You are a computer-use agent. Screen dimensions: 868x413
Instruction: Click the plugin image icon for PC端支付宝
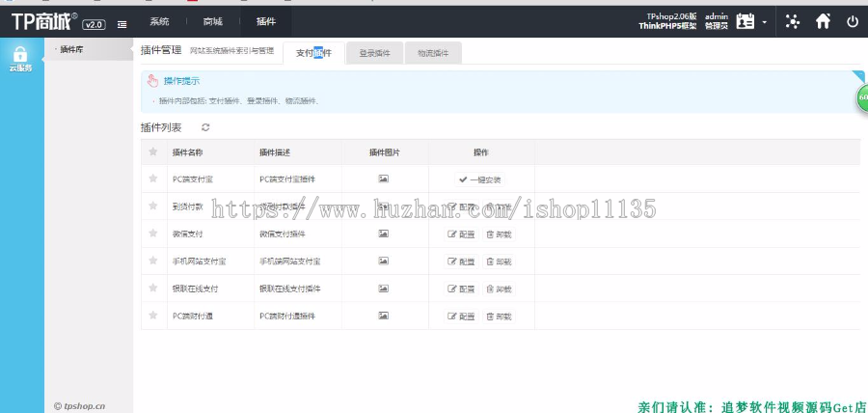tap(383, 179)
